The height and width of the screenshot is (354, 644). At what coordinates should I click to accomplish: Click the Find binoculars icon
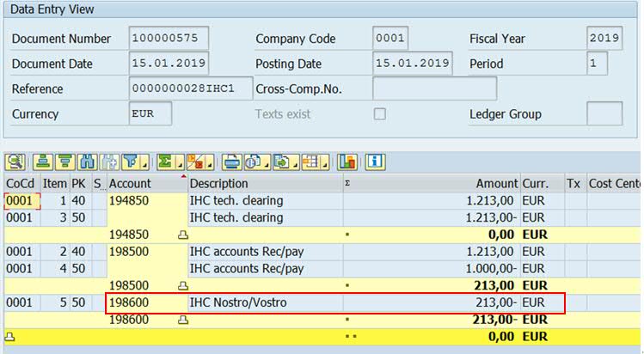85,162
